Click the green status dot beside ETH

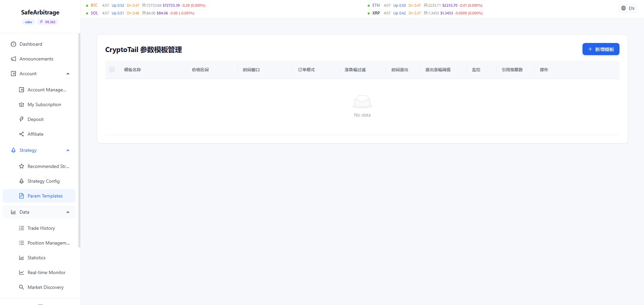[368, 5]
